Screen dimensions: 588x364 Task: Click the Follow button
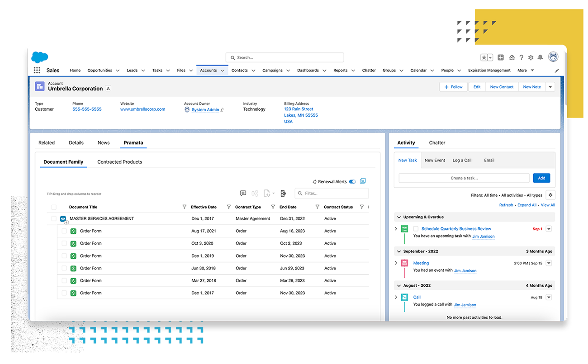pyautogui.click(x=454, y=87)
